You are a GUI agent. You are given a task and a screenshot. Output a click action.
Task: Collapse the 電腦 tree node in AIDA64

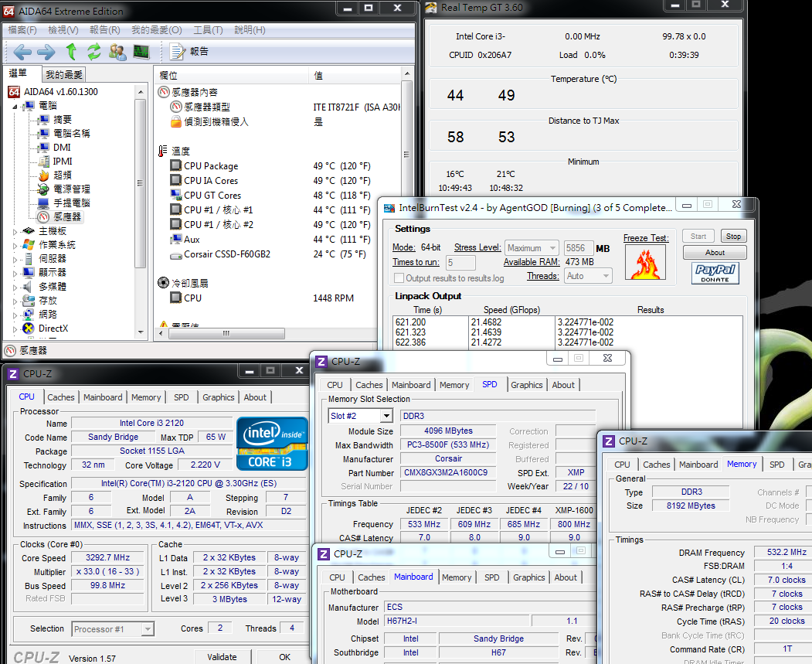coord(16,106)
